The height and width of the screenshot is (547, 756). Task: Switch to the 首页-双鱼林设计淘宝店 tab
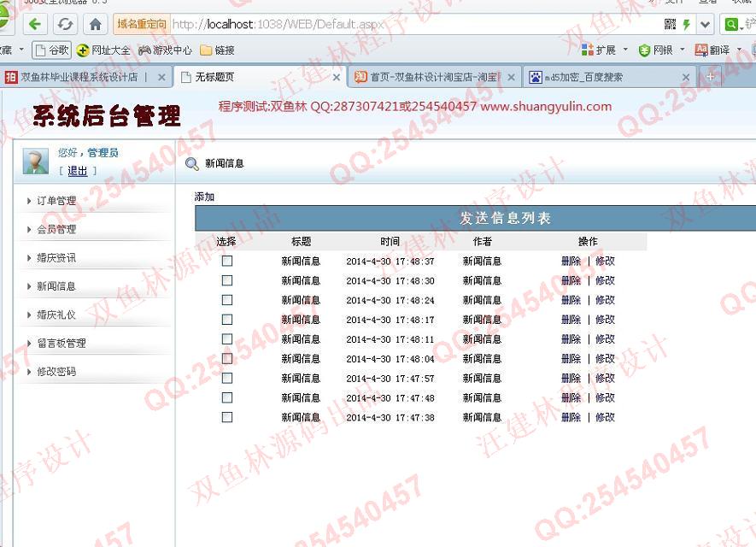point(433,77)
